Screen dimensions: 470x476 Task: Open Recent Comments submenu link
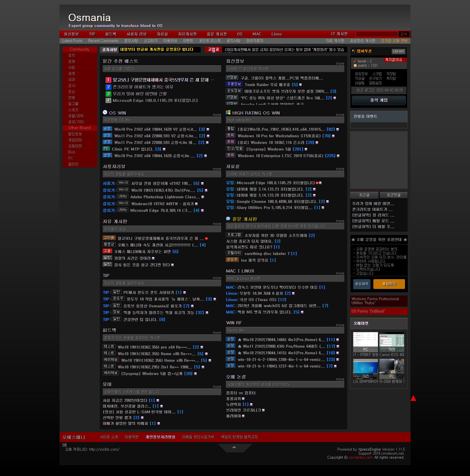click(103, 41)
